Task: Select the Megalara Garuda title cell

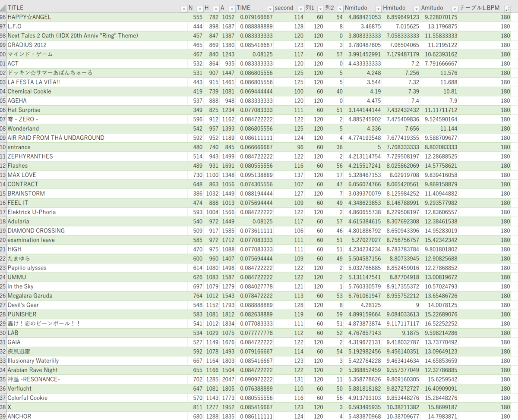Action: (x=97, y=296)
